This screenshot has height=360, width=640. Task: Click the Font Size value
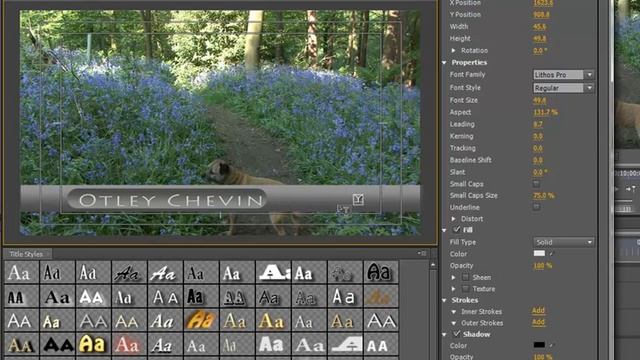539,100
